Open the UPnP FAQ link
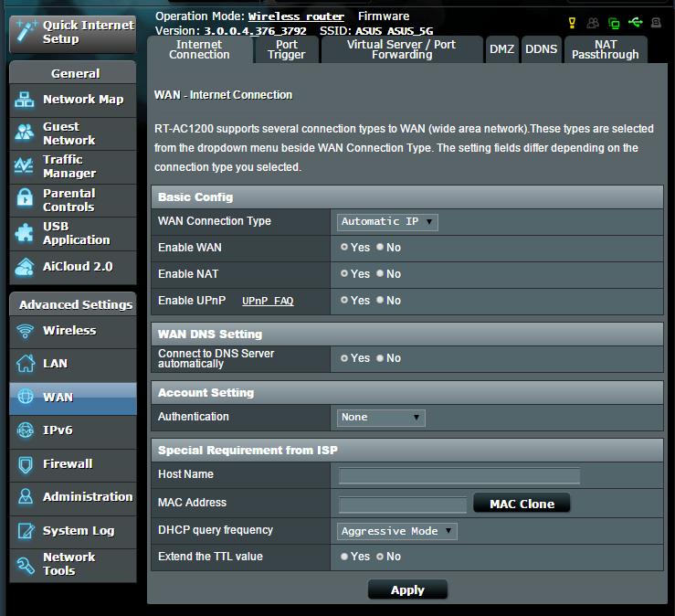The width and height of the screenshot is (675, 616). coord(268,301)
